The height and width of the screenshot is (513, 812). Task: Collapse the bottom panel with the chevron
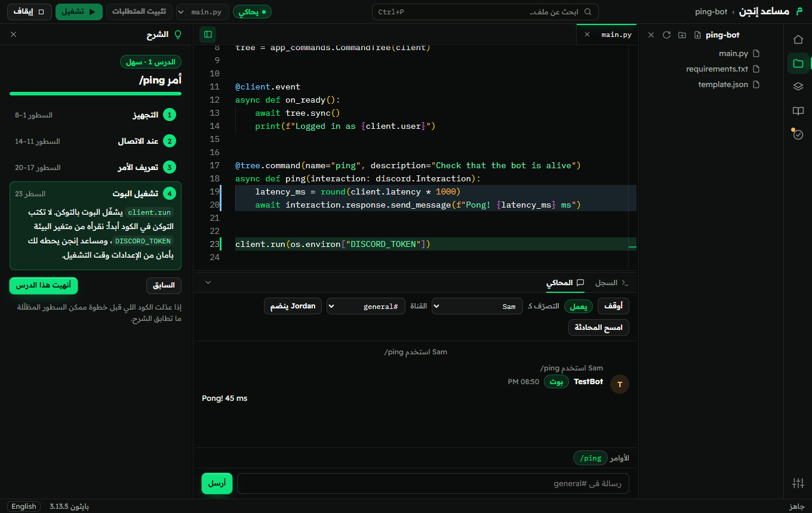[x=208, y=282]
